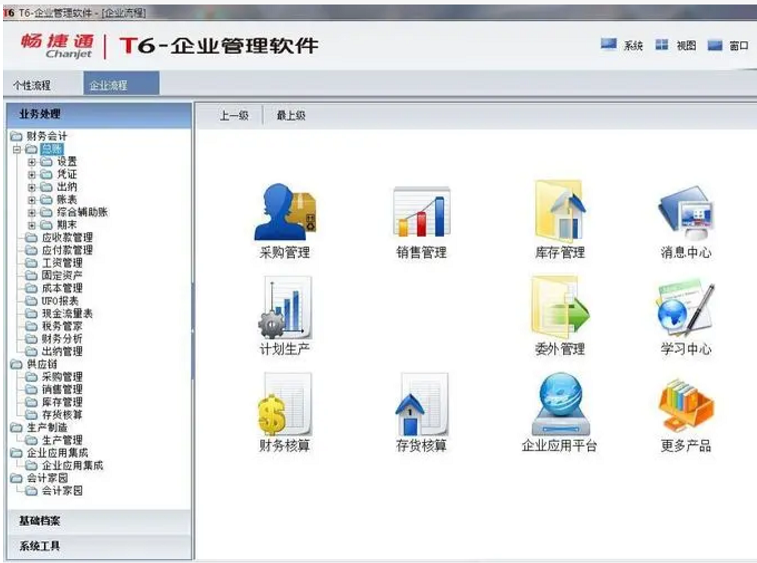Screen dimensions: 757x563
Task: Open the 系统 menu icon at top right
Action: point(608,44)
